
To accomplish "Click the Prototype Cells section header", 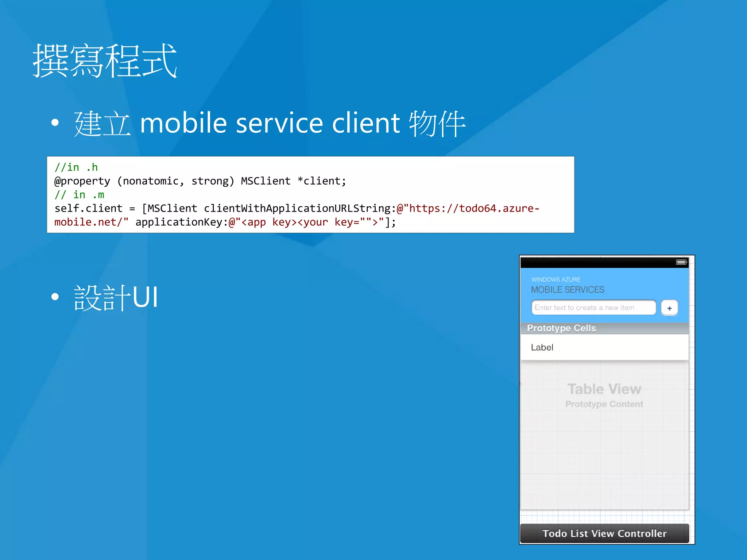I will coord(604,328).
